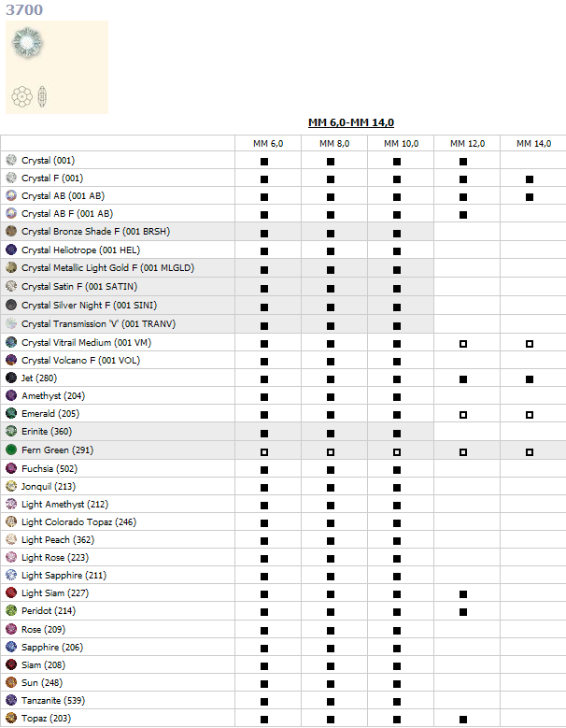Click the Fuchsia (502) color icon
The height and width of the screenshot is (728, 566).
click(x=11, y=468)
